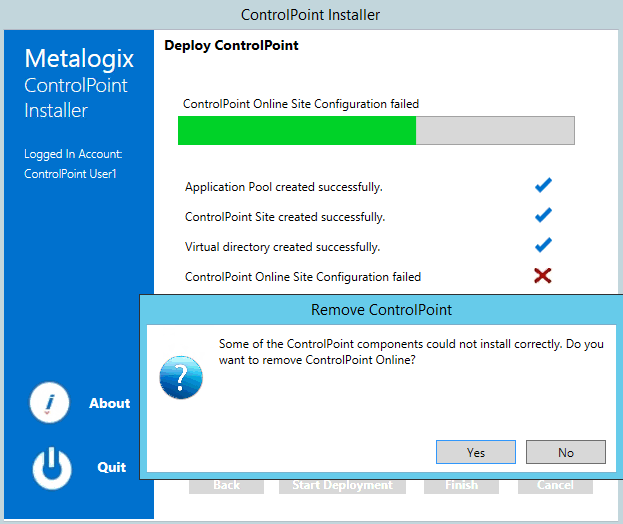Decline removal with the No button
The image size is (623, 524).
pos(566,452)
